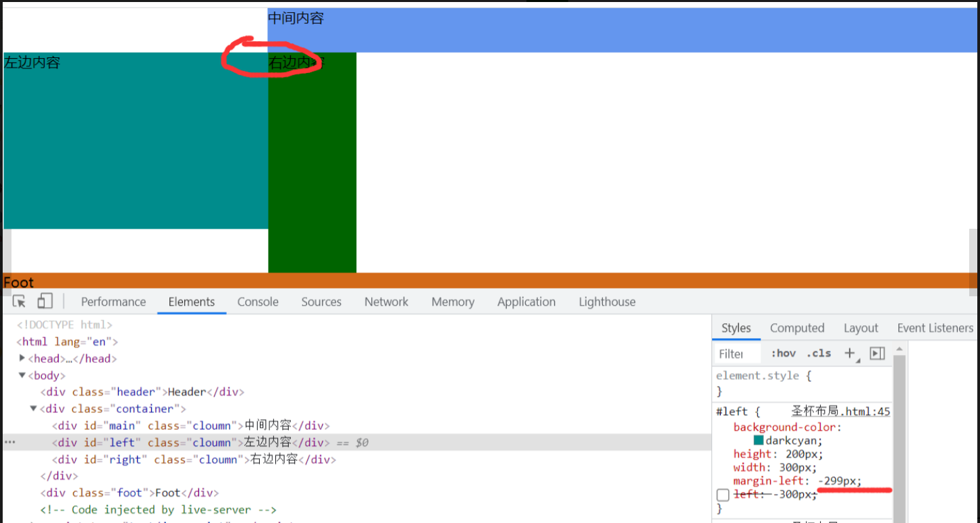980x523 pixels.
Task: Collapse the container div node
Action: pos(34,408)
